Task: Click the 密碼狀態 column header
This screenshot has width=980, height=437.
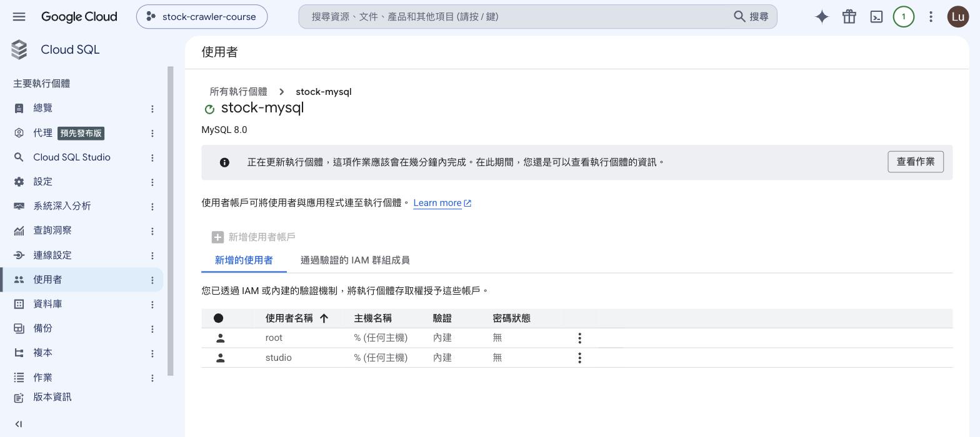Action: click(511, 318)
